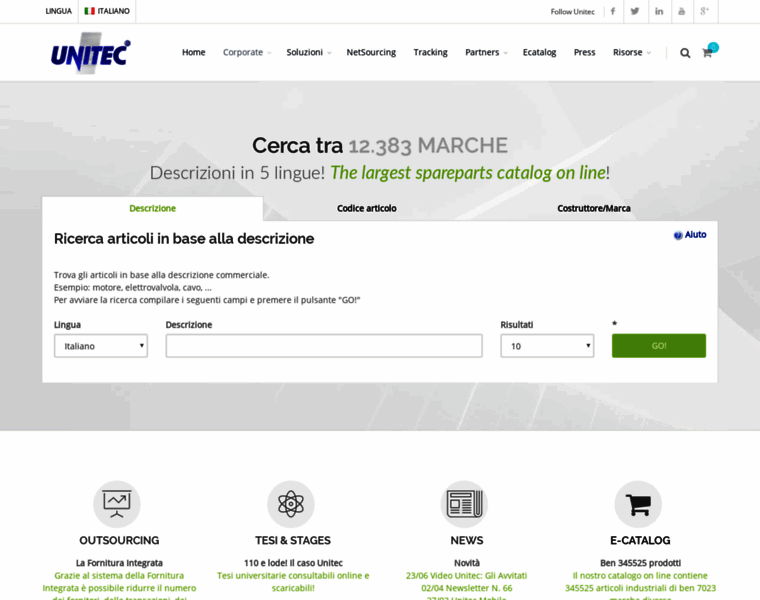Click 'The largest spareparts catalog on line' text
The image size is (760, 600).
tap(468, 173)
